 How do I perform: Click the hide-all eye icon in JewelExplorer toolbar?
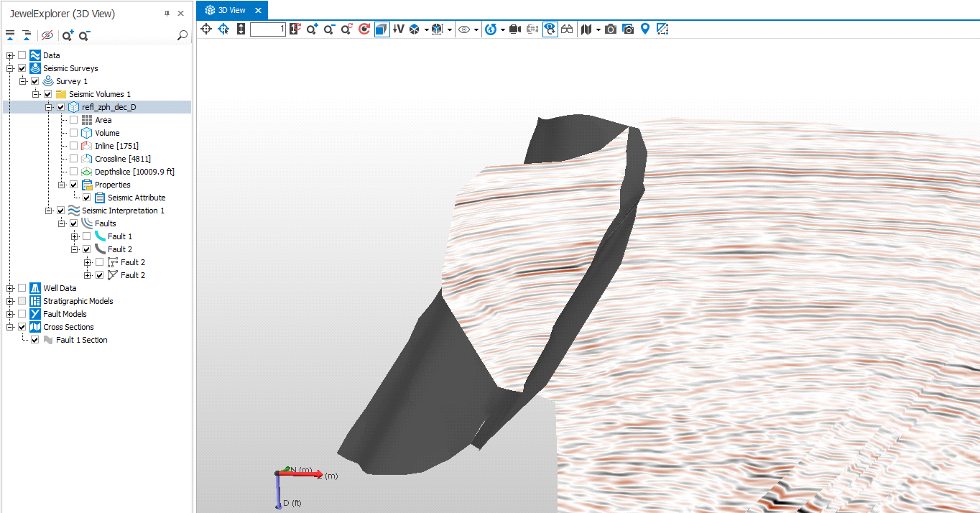pyautogui.click(x=47, y=35)
